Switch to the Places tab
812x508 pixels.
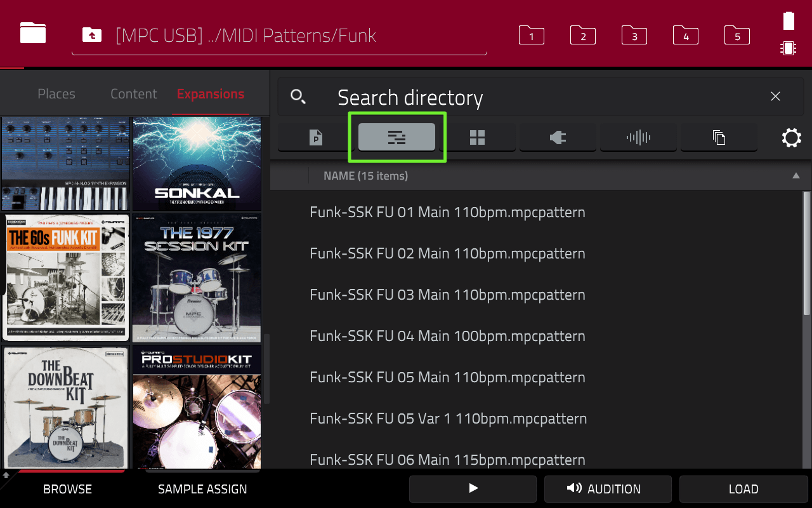pyautogui.click(x=56, y=93)
